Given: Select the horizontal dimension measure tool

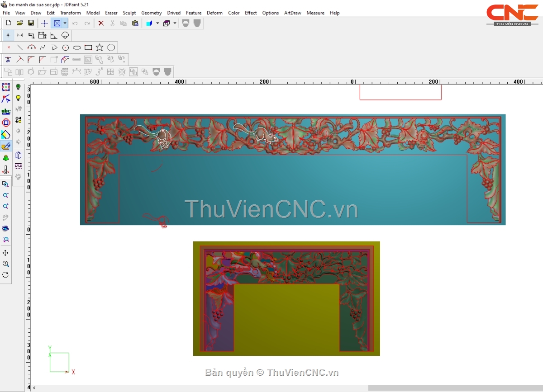Looking at the screenshot, I should 19,35.
